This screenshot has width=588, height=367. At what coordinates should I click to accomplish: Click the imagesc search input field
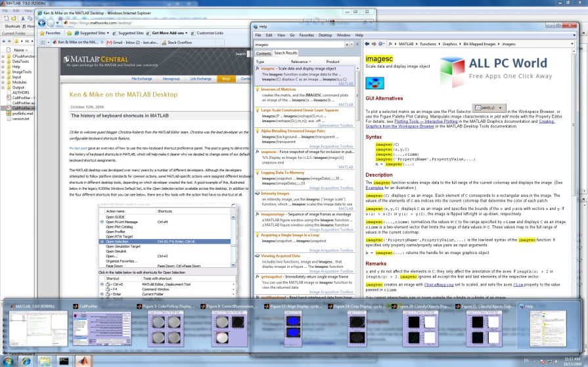(x=299, y=44)
